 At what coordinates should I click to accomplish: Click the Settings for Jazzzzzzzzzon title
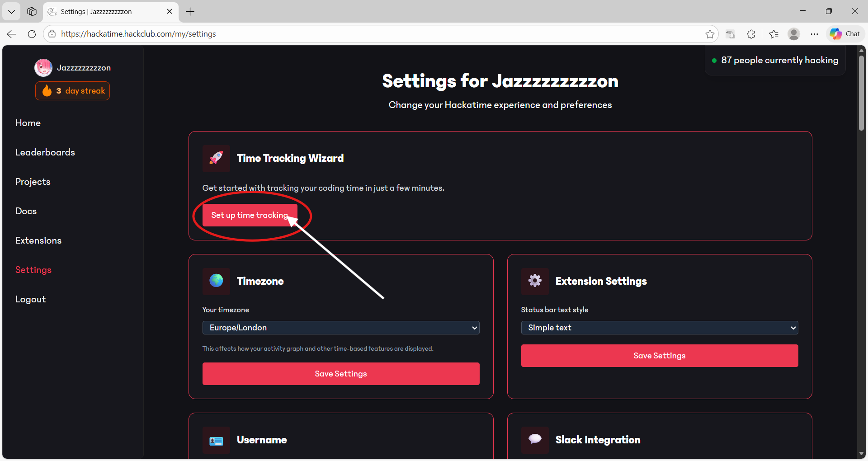tap(500, 81)
